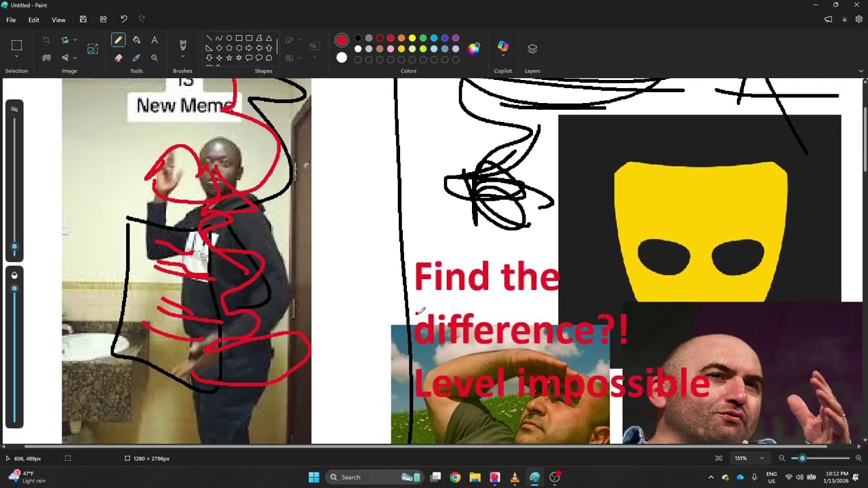
Task: Open the Brushes tool
Action: [182, 45]
